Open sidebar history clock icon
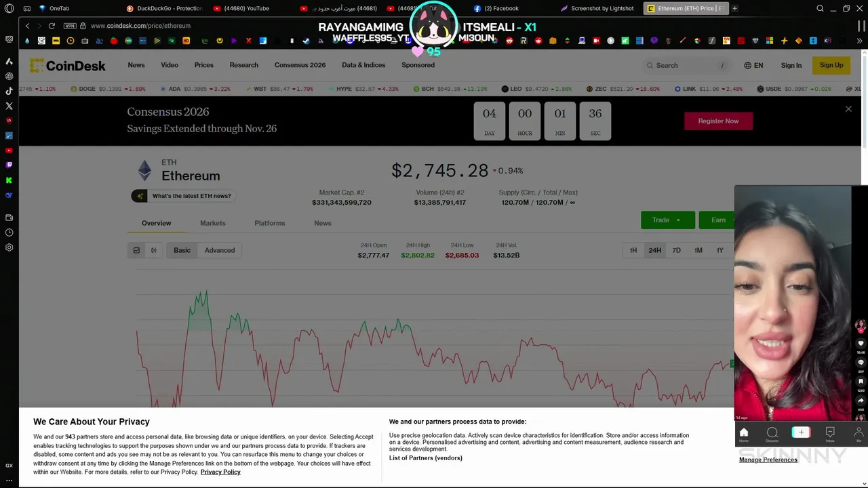 coord(9,232)
